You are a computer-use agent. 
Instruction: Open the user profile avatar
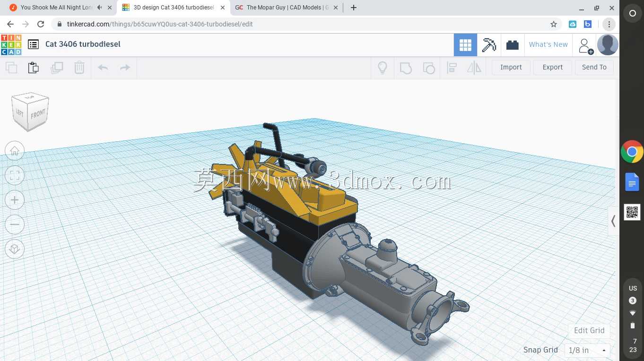point(608,45)
